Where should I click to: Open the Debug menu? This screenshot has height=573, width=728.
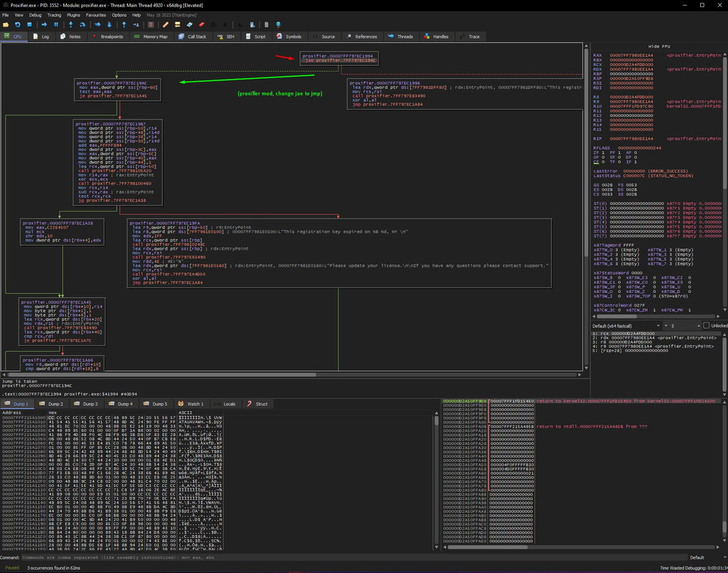click(35, 15)
